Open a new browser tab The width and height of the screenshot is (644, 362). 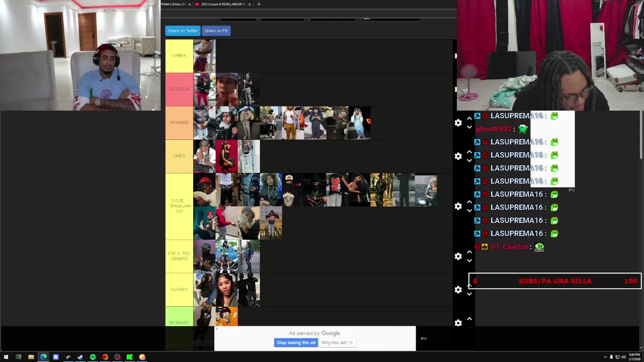click(259, 4)
